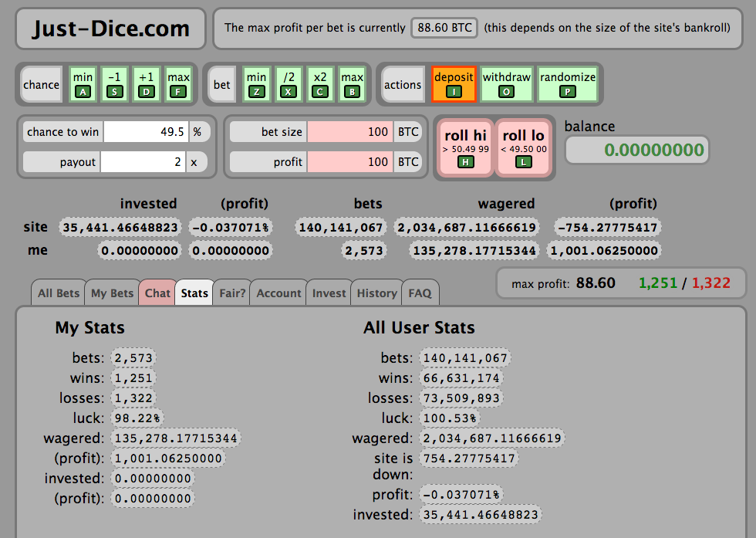The height and width of the screenshot is (538, 756).
Task: Set bet to max (B)
Action: [x=352, y=84]
